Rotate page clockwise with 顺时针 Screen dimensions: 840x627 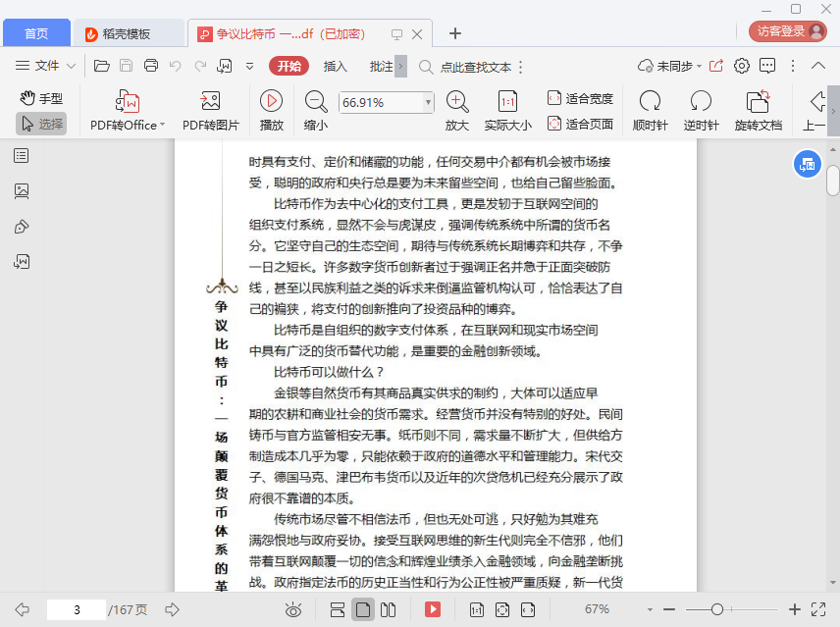click(x=650, y=101)
